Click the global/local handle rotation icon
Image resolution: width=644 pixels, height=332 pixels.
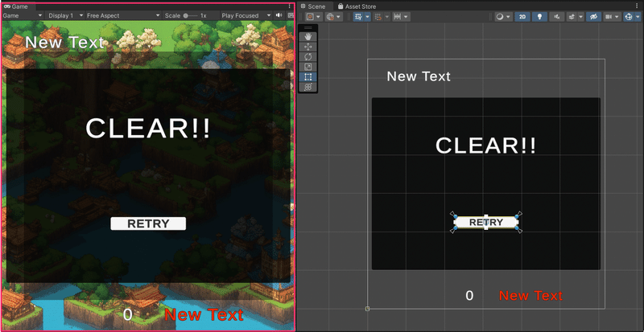330,17
